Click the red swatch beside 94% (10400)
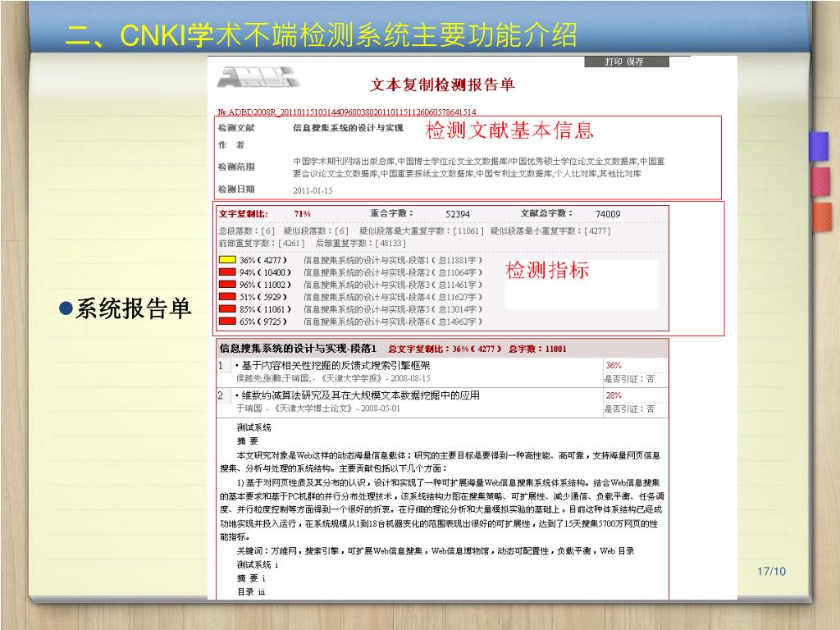The image size is (840, 630). [227, 272]
